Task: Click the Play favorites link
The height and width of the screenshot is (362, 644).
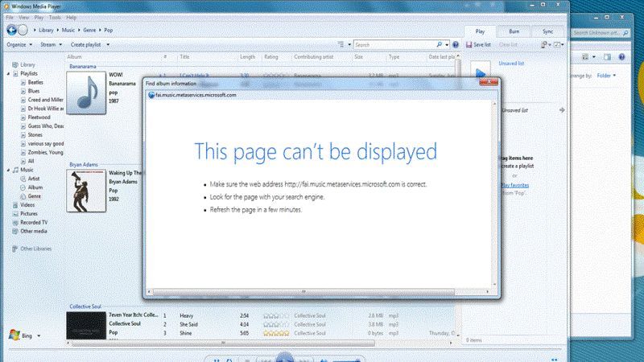Action: point(514,185)
